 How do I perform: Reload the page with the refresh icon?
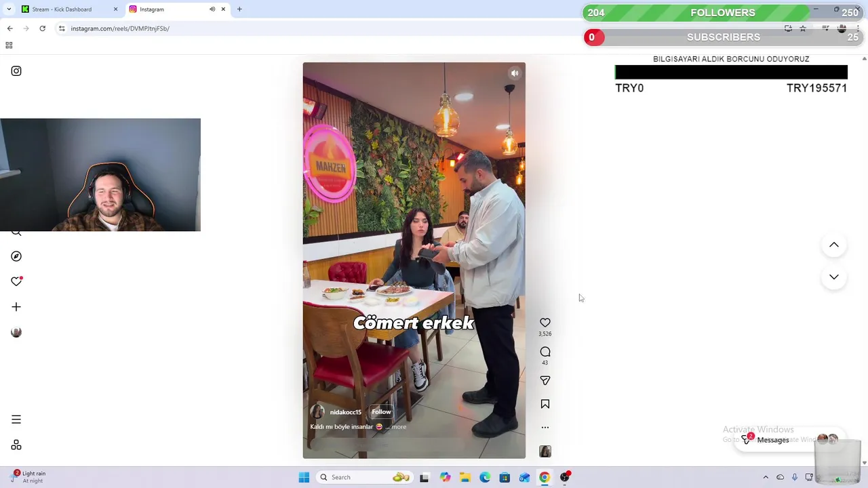click(43, 28)
